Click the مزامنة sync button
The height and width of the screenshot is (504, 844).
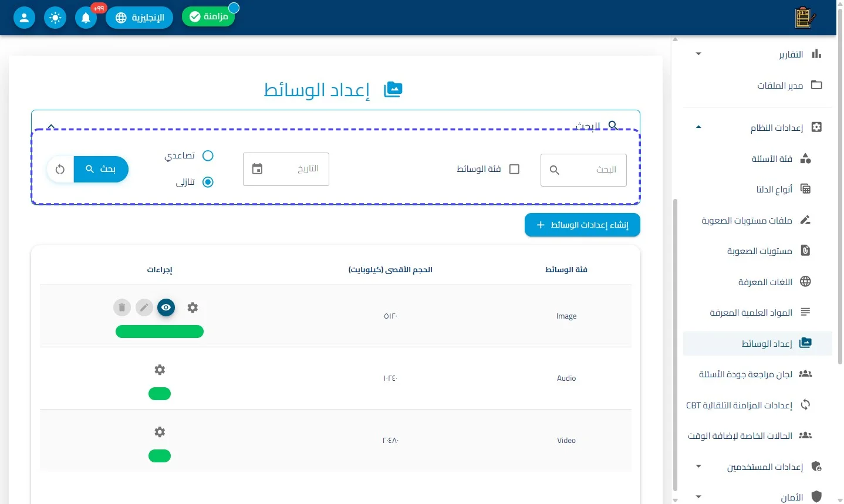pyautogui.click(x=208, y=16)
